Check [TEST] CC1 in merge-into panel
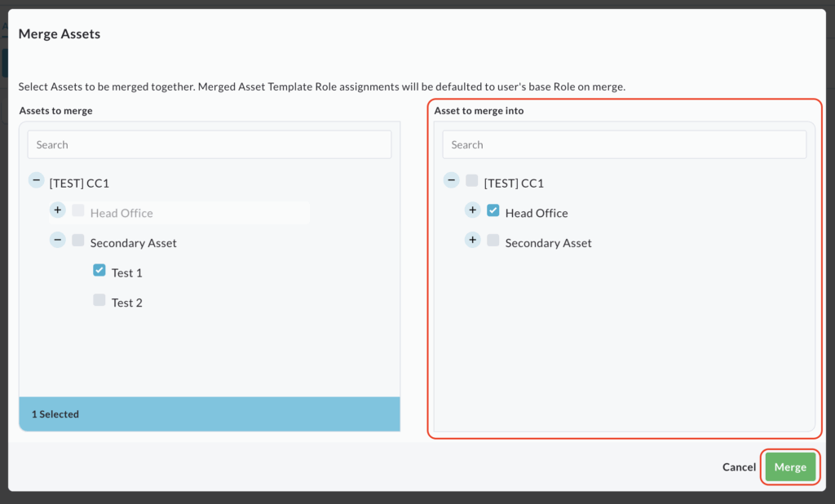835x504 pixels. [x=472, y=181]
